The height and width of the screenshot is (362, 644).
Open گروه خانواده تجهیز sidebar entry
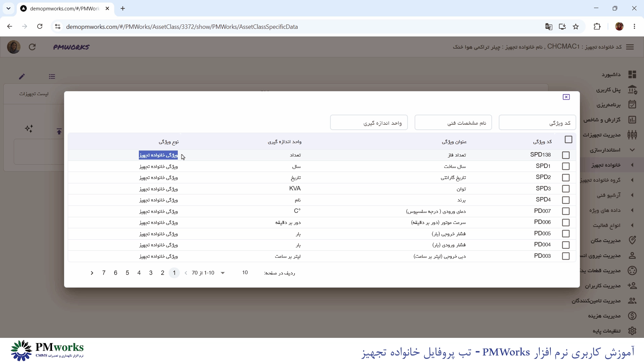601,180
